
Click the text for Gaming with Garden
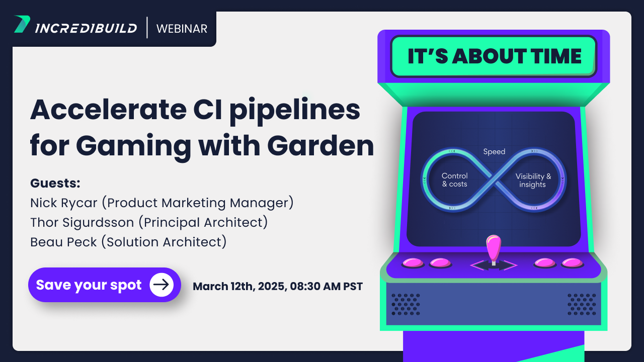coord(202,145)
